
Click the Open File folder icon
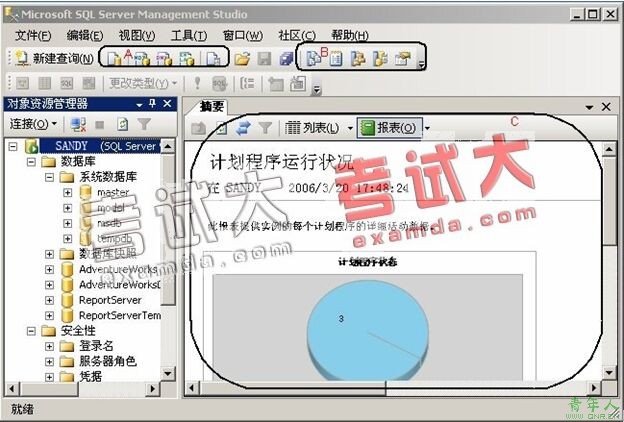tap(242, 59)
